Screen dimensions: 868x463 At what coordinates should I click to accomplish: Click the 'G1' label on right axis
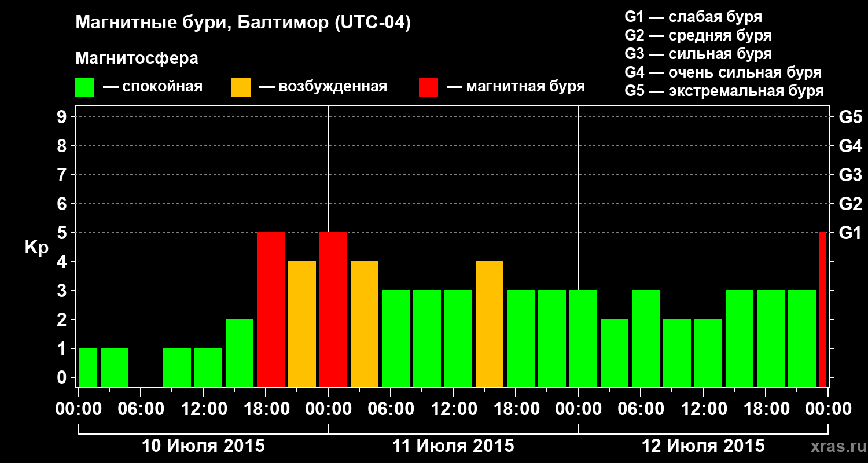850,233
